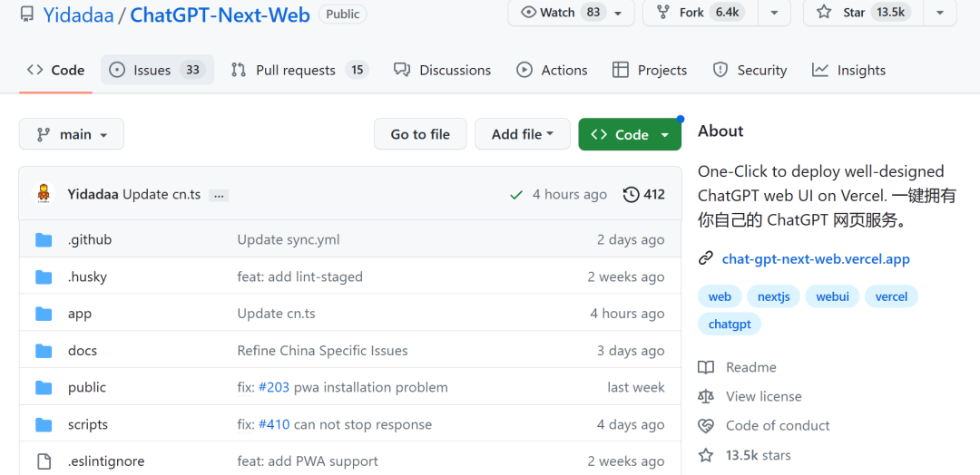Open the Insights tab
The width and height of the screenshot is (980, 475).
[x=848, y=70]
